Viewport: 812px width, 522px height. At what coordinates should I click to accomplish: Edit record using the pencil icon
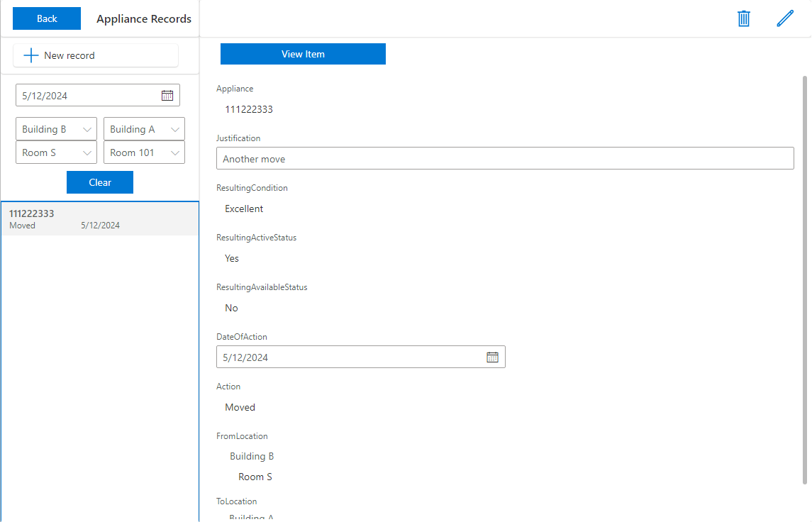point(785,18)
